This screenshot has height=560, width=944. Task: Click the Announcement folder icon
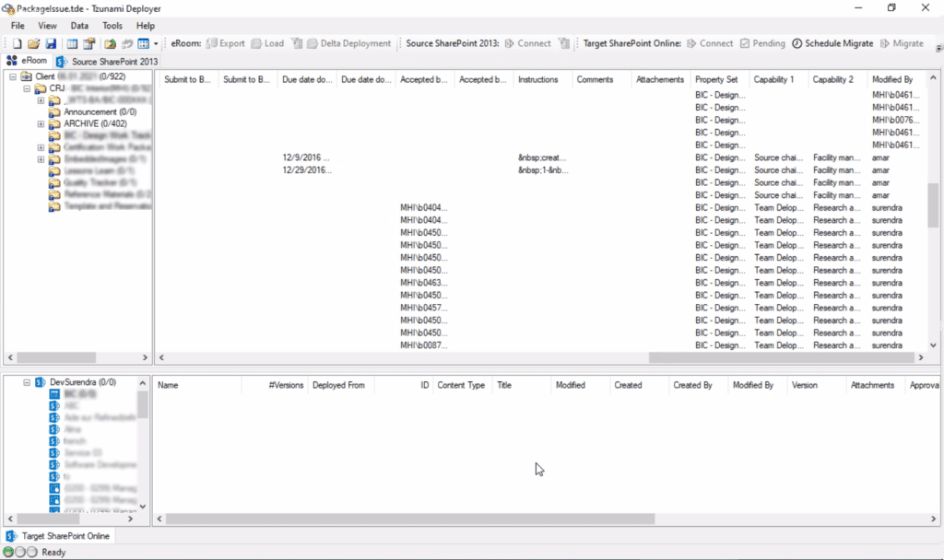(x=54, y=111)
